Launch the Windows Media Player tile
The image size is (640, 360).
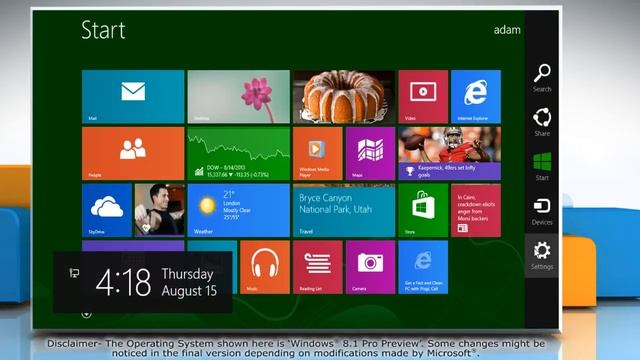[x=318, y=153]
